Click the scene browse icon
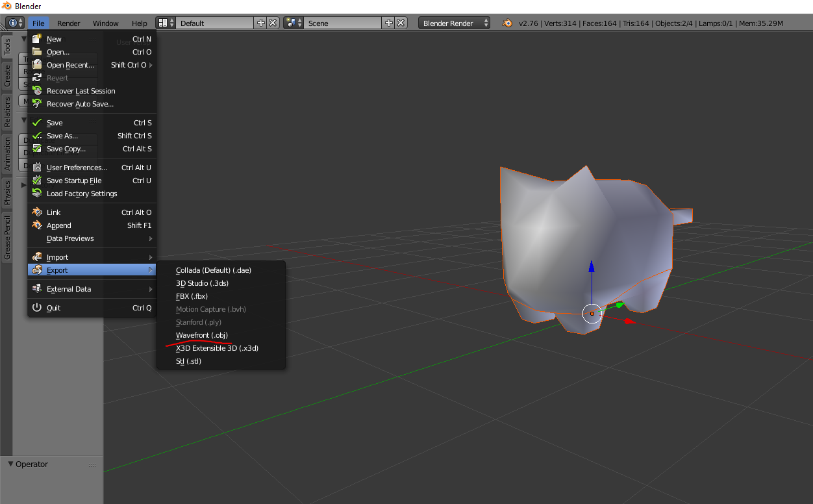Screen dimensions: 813x504 (294, 23)
